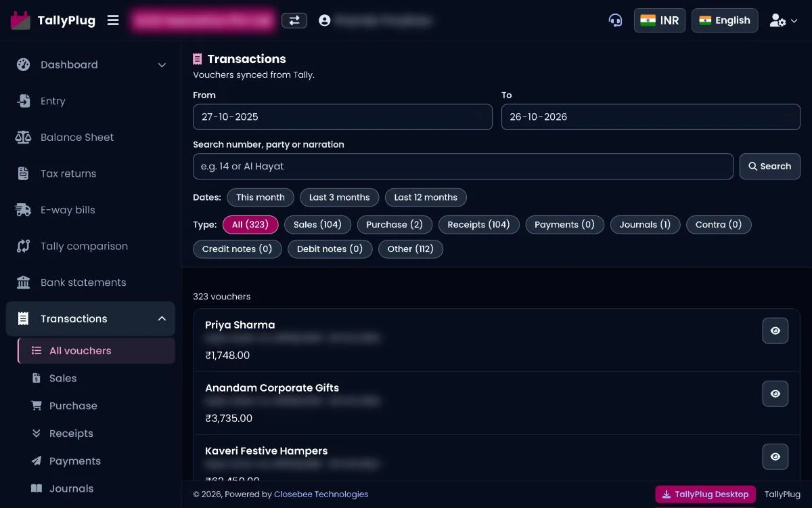Filter dates to Last 12 months
This screenshot has height=508, width=812.
(426, 197)
